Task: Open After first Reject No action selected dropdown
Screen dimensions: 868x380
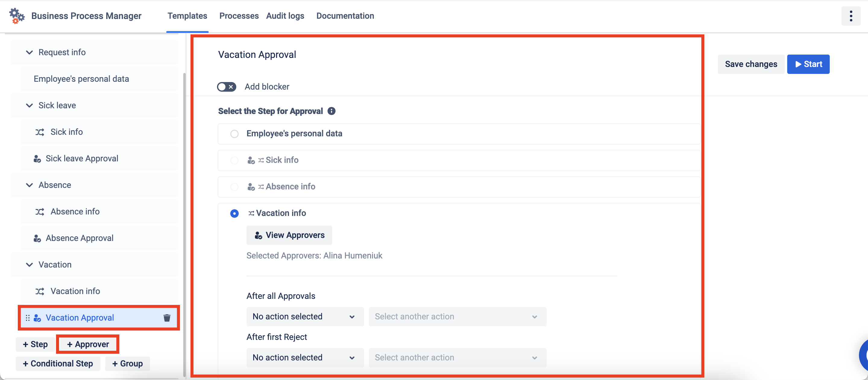Action: 305,357
